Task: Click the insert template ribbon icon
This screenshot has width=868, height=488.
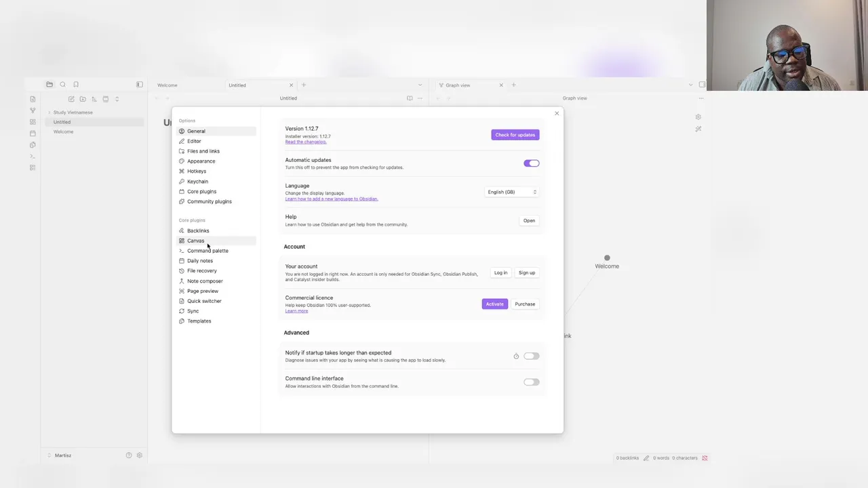Action: tap(33, 145)
